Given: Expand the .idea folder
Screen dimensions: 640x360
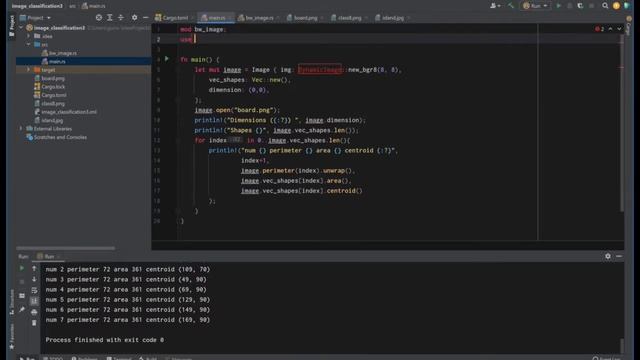Looking at the screenshot, I should 29,36.
